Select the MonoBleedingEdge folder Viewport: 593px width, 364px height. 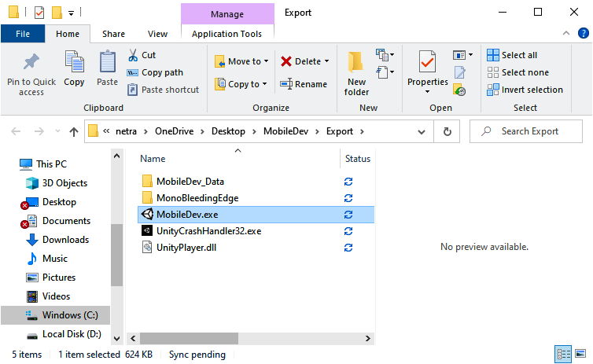[x=197, y=198]
